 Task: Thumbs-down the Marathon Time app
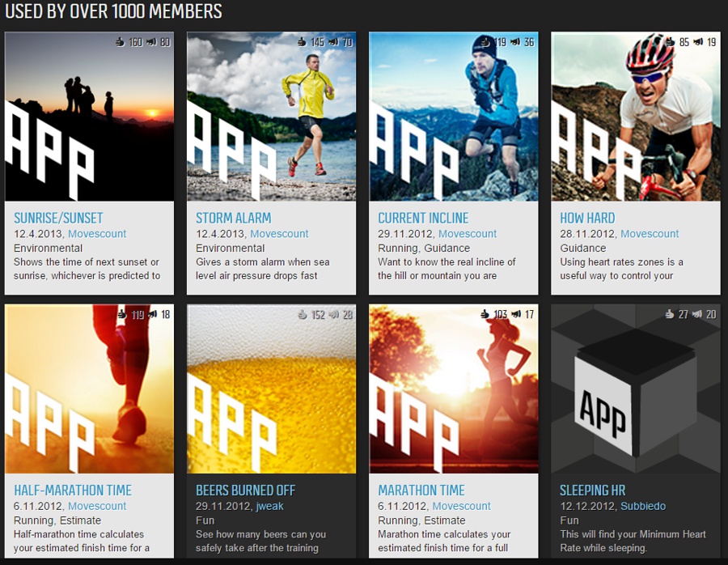516,315
